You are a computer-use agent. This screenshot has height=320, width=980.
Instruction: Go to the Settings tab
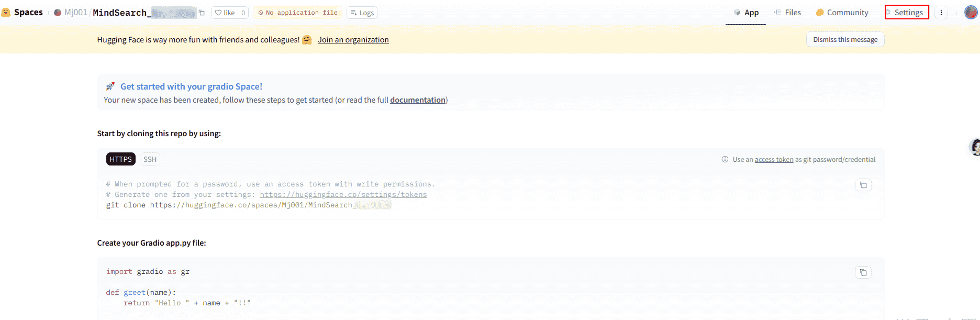tap(907, 13)
